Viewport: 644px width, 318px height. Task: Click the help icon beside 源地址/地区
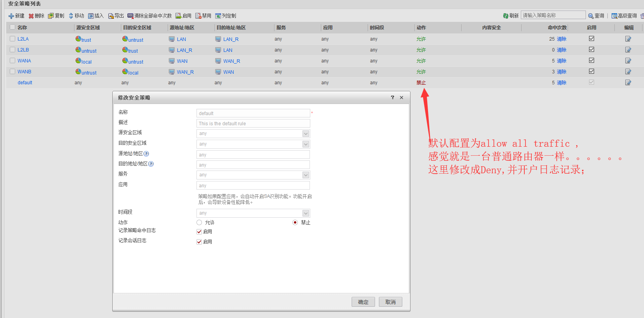point(146,154)
